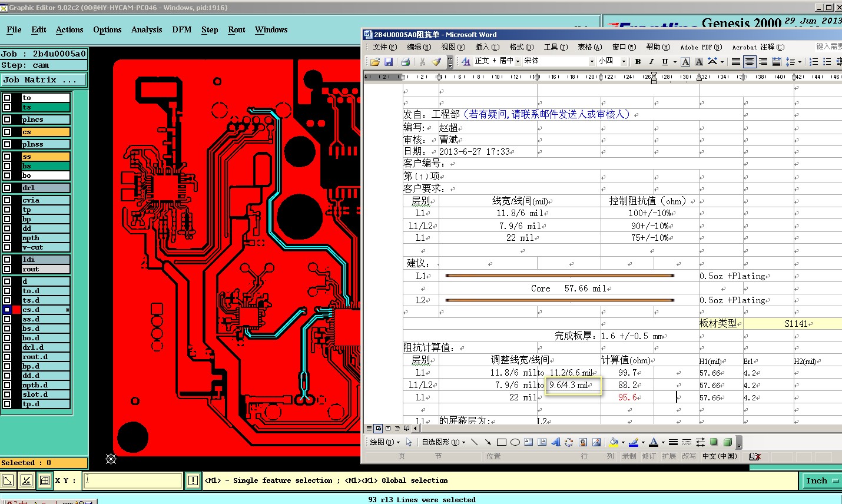The image size is (842, 504).
Task: Align text right in Word
Action: [x=763, y=61]
